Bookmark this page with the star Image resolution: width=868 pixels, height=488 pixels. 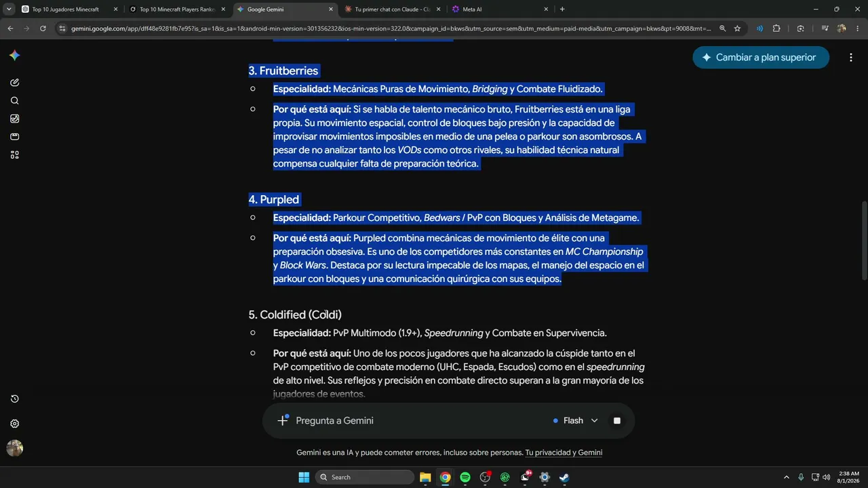tap(737, 28)
